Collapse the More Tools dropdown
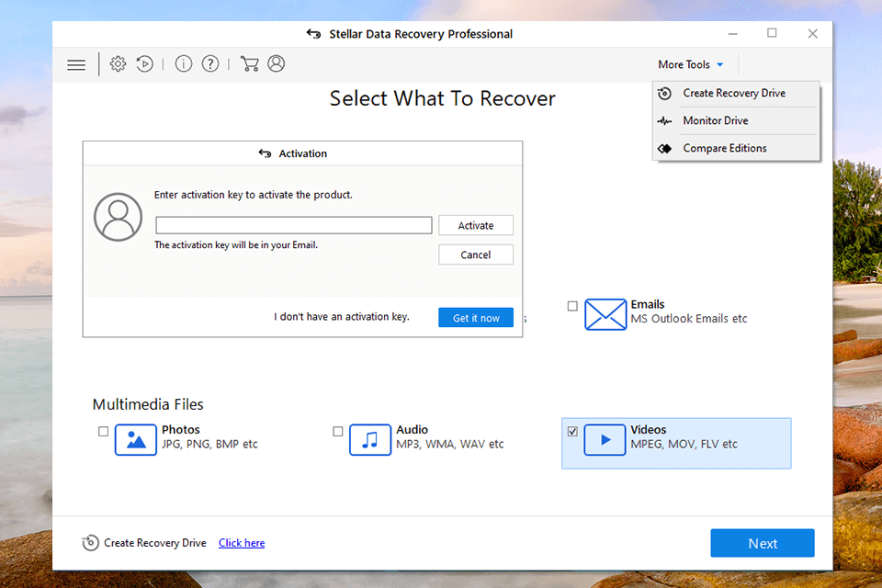 pyautogui.click(x=691, y=65)
